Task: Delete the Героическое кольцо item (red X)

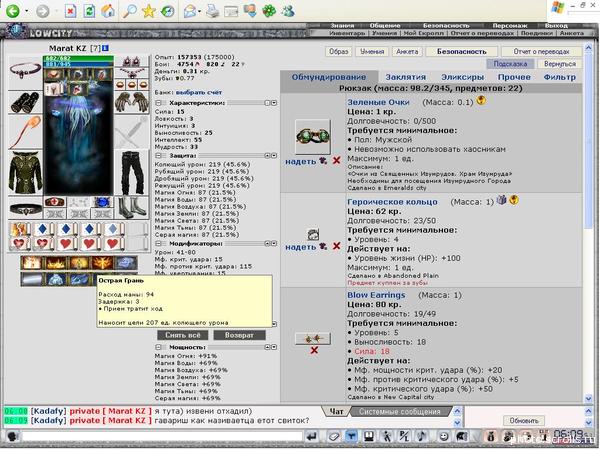Action: tap(336, 246)
